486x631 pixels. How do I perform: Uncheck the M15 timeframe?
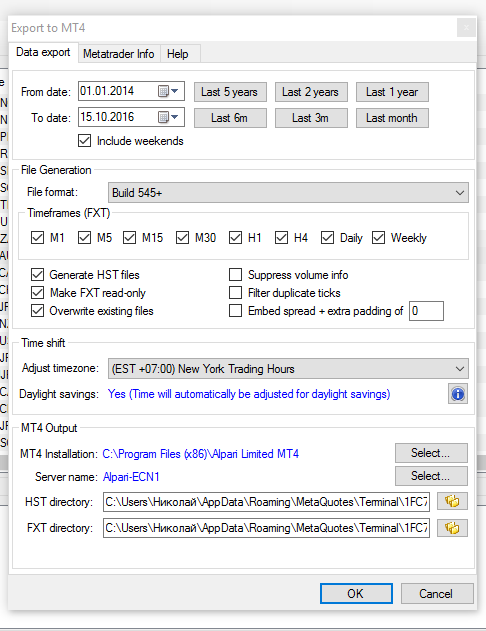pyautogui.click(x=130, y=237)
